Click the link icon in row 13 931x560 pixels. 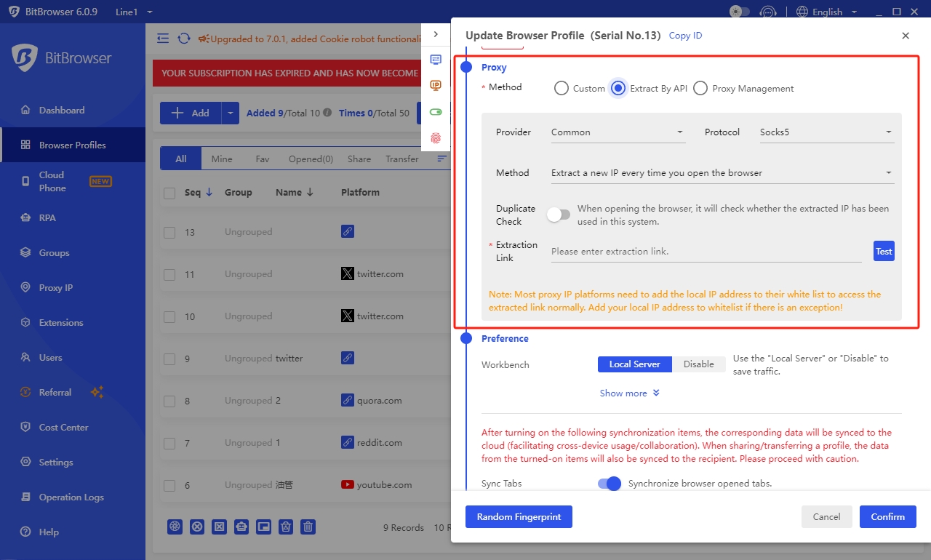pyautogui.click(x=348, y=231)
